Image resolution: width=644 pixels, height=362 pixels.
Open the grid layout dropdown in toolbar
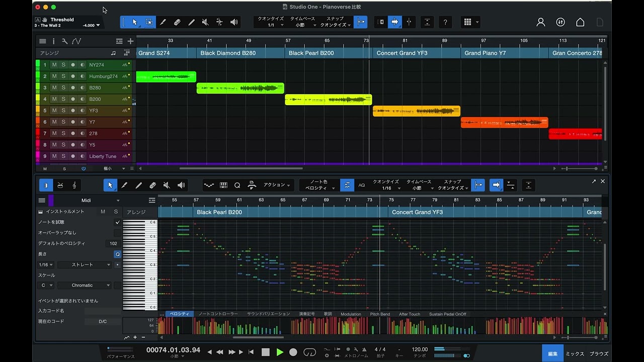click(471, 22)
